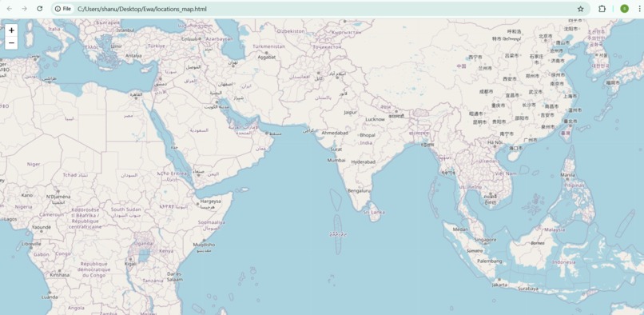
Task: Click the File info chip in address bar
Action: 63,9
